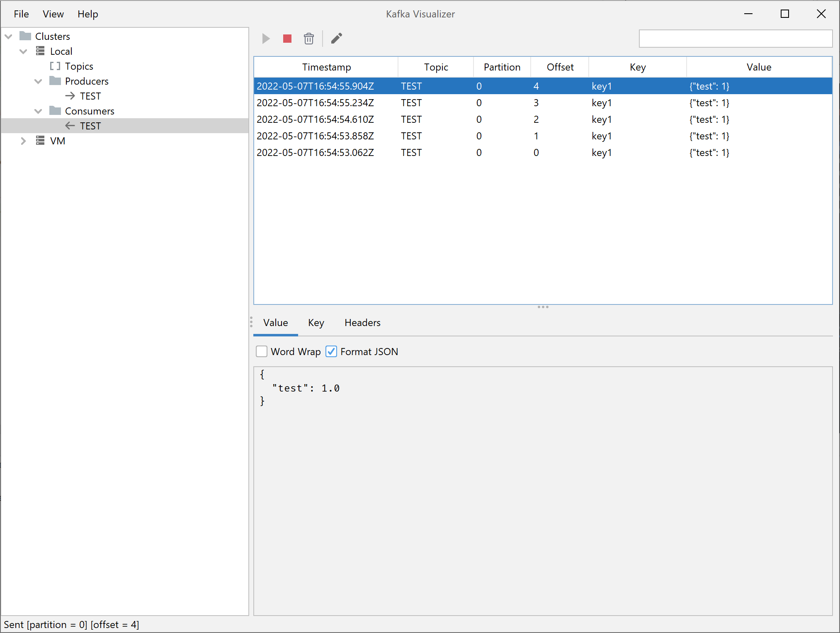Sort by Timestamp column header
Image resolution: width=840 pixels, height=633 pixels.
pyautogui.click(x=326, y=67)
